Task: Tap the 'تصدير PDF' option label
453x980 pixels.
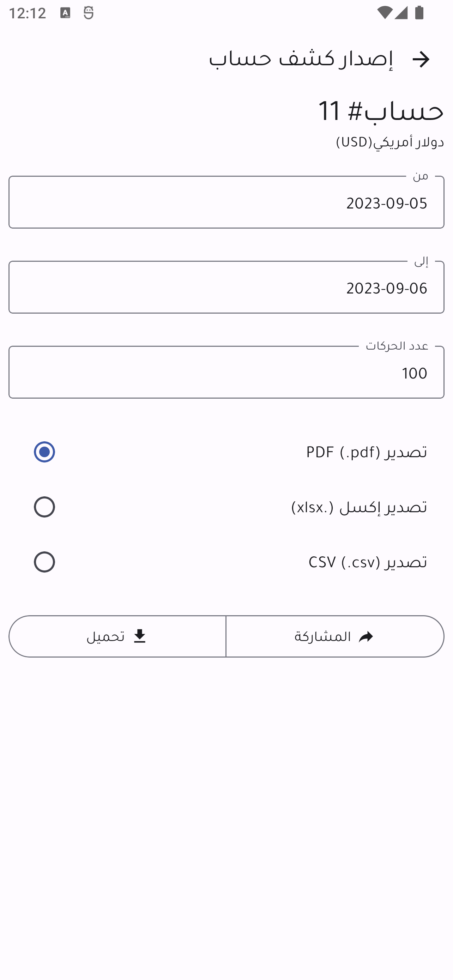Action: click(366, 452)
